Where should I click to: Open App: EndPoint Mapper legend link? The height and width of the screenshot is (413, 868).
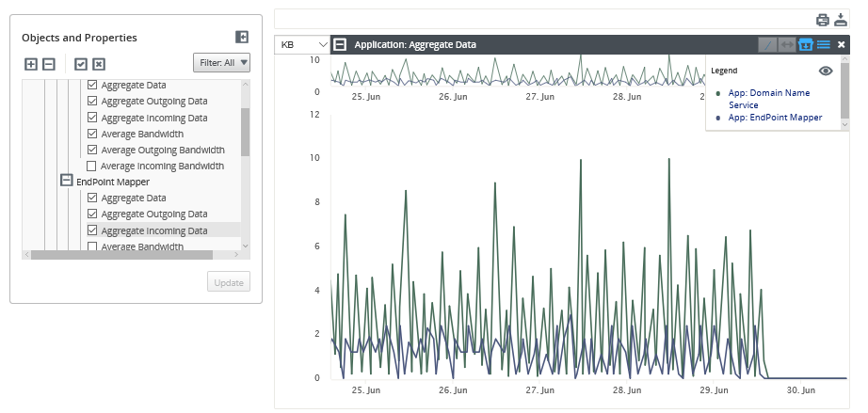click(775, 118)
